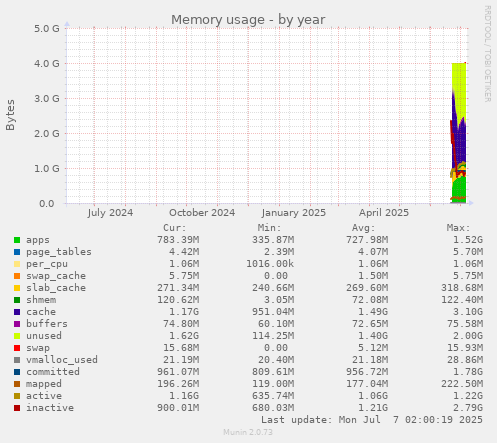
Task: Click the 'July 2024' x-axis label
Action: tap(110, 213)
